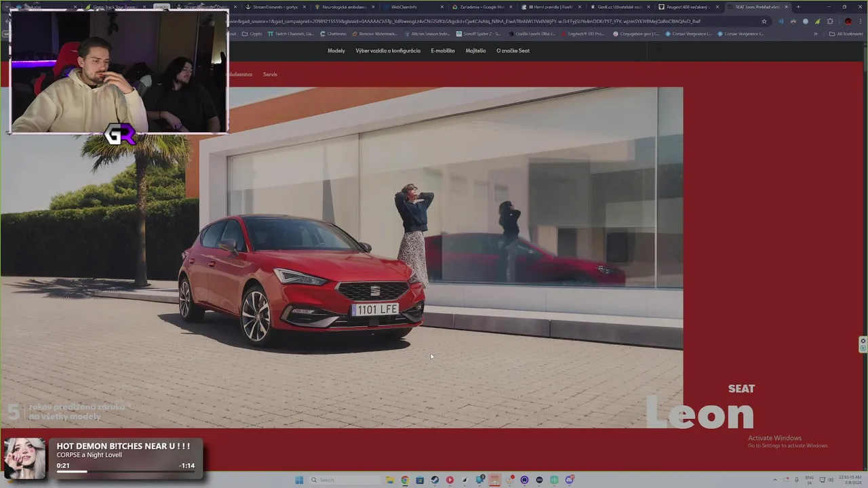Switch to Neurologická ambulancia tab
Image resolution: width=868 pixels, height=488 pixels.
click(x=344, y=7)
